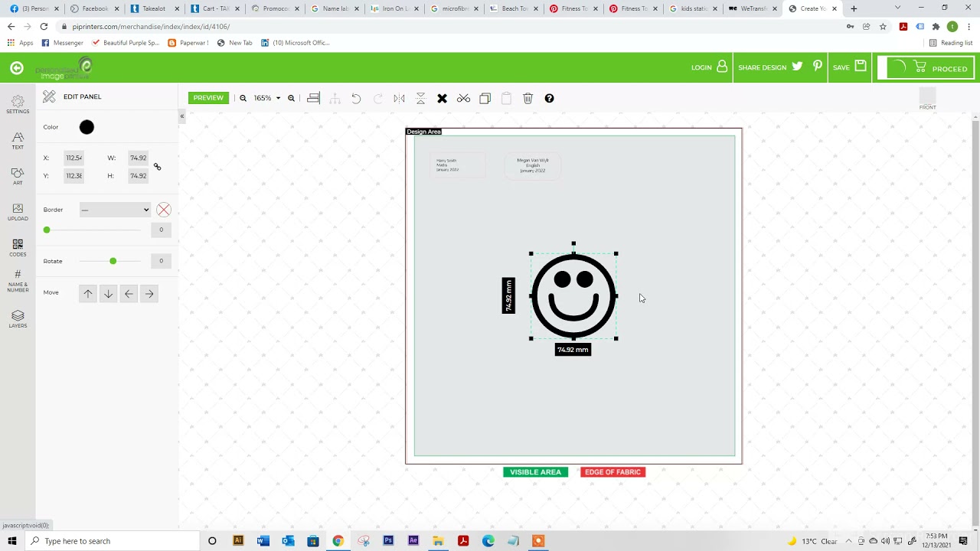980x551 pixels.
Task: Open Microsoft Word from the taskbar
Action: [x=263, y=541]
